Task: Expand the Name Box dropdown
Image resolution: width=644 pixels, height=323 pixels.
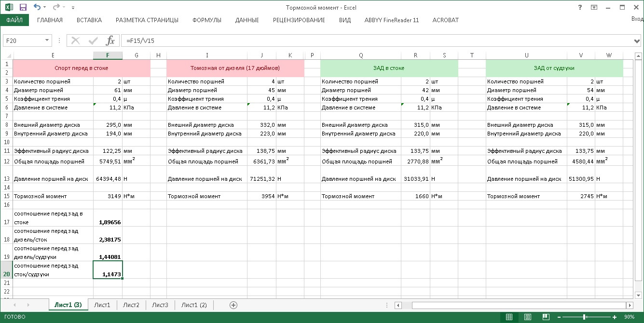Action: [x=47, y=40]
